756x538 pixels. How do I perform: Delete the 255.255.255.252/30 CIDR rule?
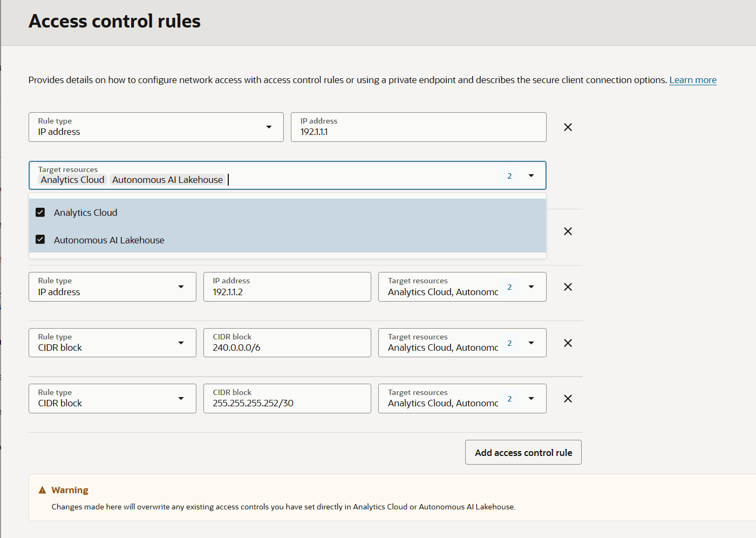(568, 399)
